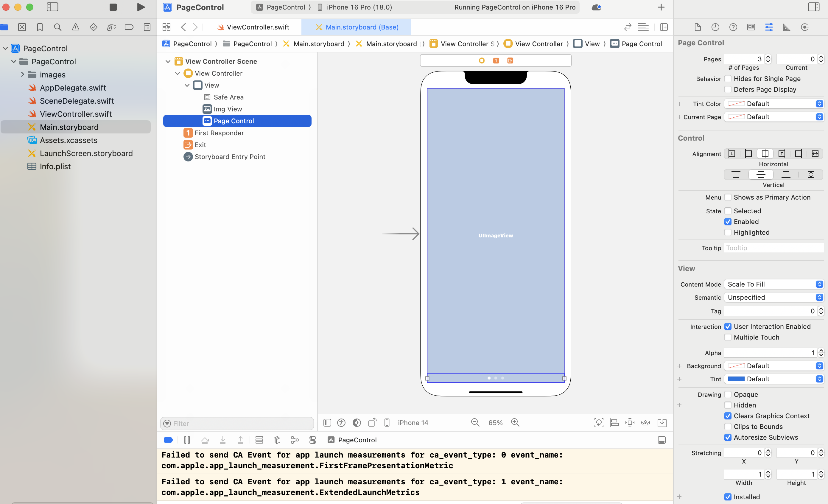Select Img View in outline
Image resolution: width=828 pixels, height=504 pixels.
[228, 109]
